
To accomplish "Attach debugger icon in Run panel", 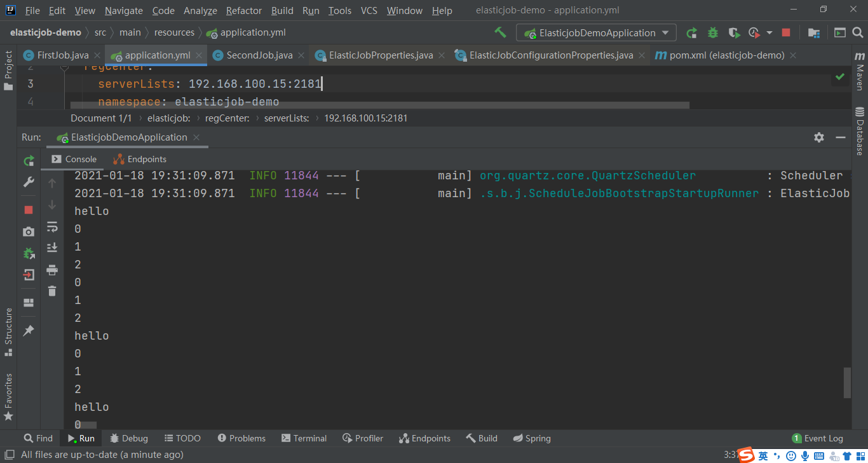I will tap(29, 253).
